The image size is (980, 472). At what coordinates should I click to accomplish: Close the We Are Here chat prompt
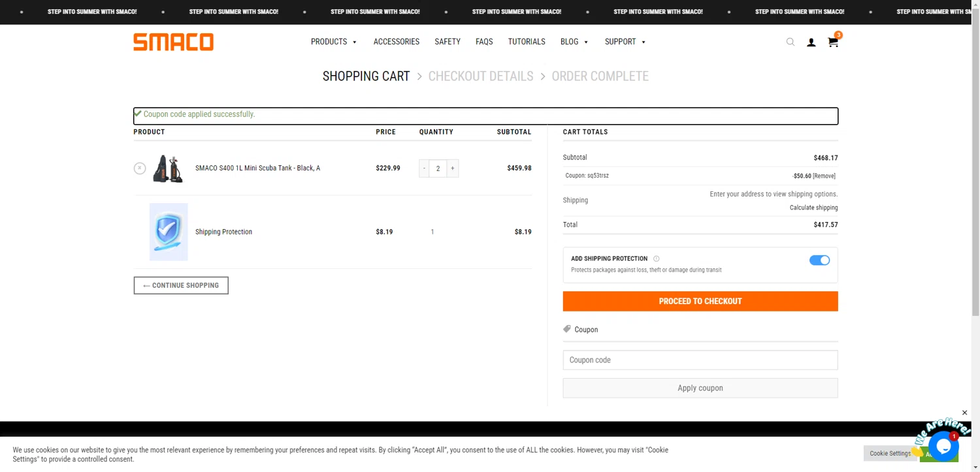(964, 413)
